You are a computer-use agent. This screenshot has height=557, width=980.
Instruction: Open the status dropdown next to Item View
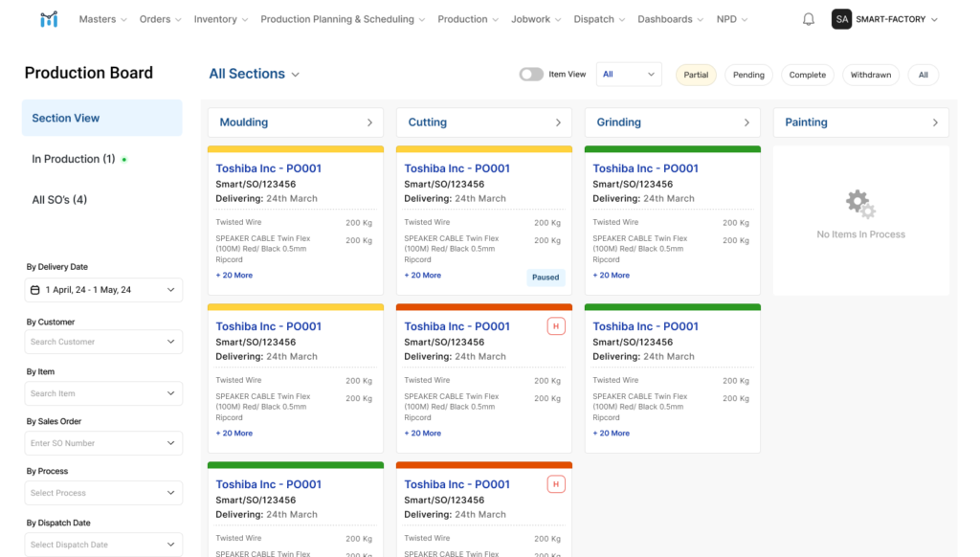pyautogui.click(x=629, y=74)
